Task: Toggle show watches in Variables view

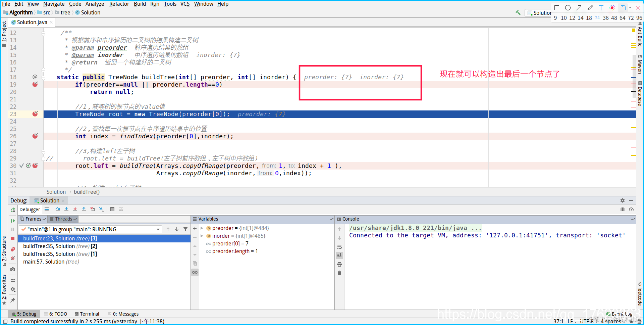Action: pyautogui.click(x=195, y=272)
